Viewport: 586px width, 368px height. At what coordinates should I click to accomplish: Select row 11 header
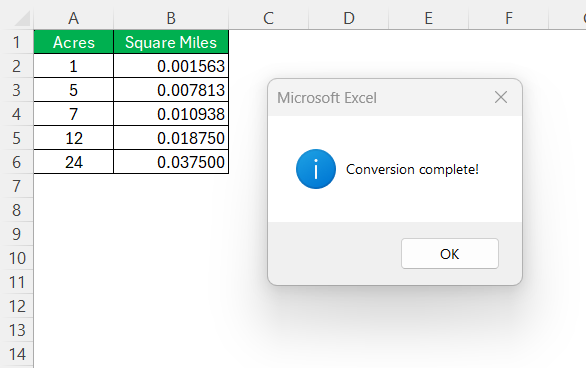pos(16,282)
